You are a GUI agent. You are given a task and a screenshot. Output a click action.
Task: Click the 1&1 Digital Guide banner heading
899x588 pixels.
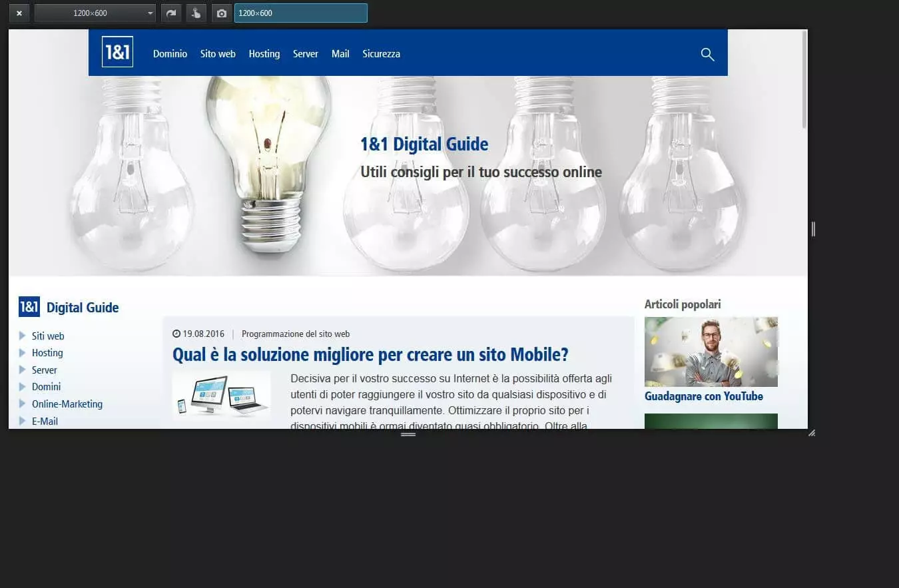(x=424, y=145)
